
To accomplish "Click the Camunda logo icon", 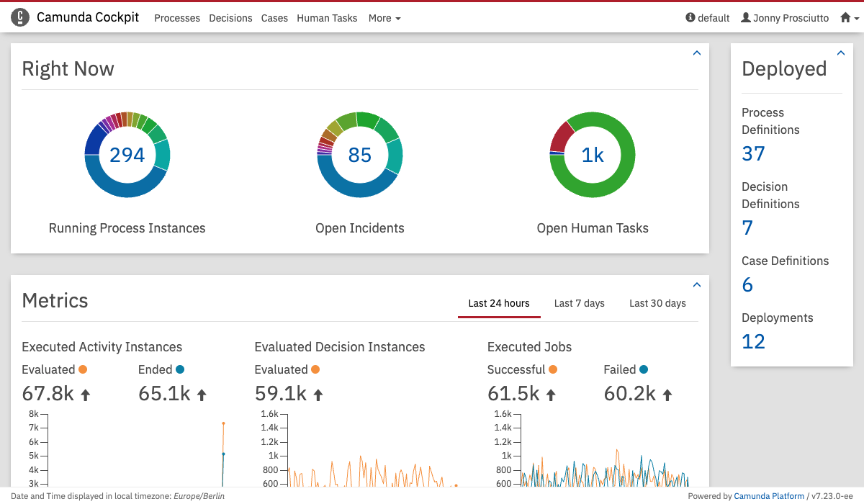I will coord(20,18).
